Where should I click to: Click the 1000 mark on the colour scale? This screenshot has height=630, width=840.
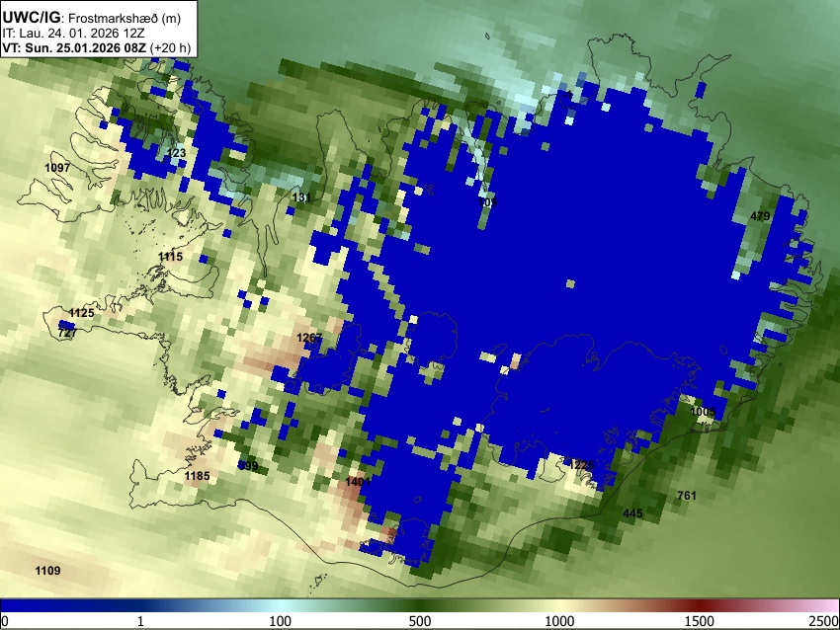[559, 621]
